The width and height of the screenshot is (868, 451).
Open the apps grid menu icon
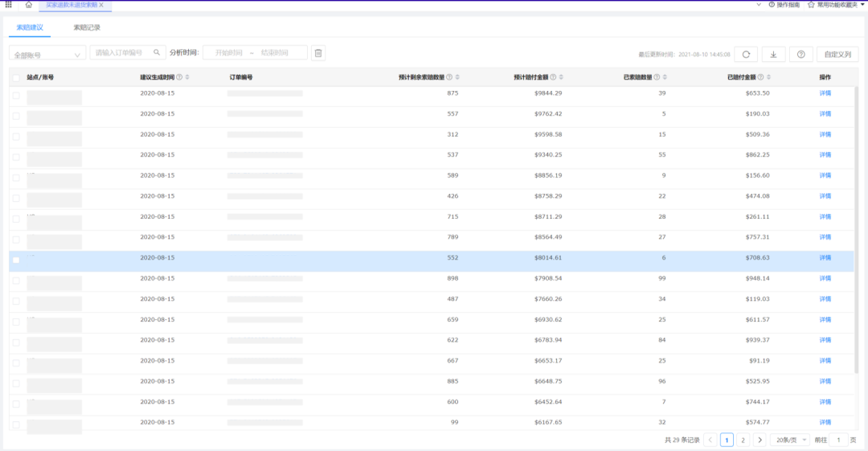point(9,5)
